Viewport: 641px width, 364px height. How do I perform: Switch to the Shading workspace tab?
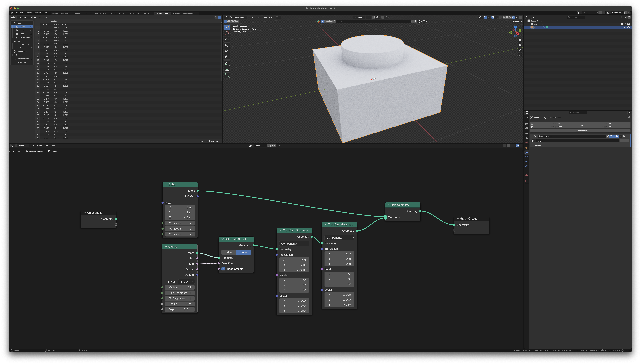pos(112,13)
